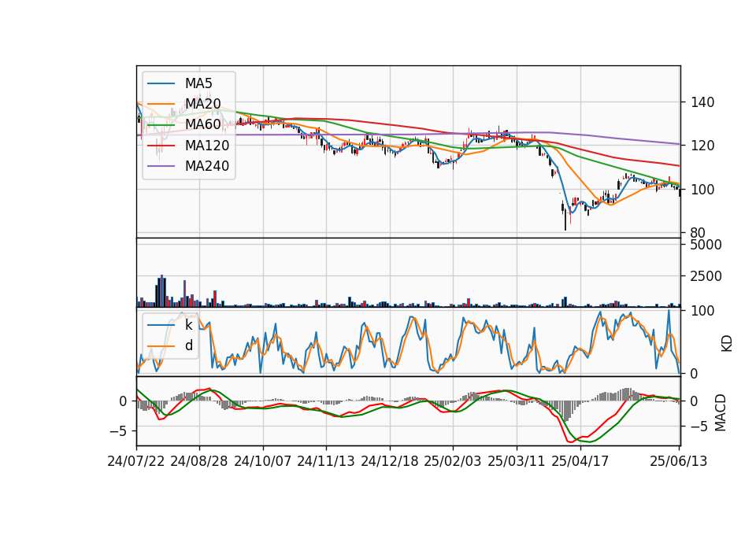
Task: Click the MA5 legend label
Action: [198, 83]
